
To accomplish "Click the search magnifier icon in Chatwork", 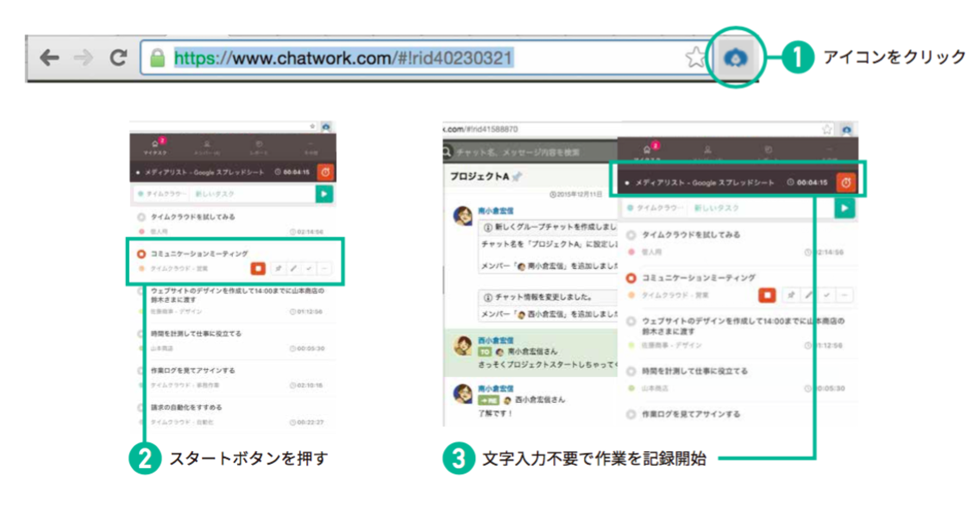I will pyautogui.click(x=446, y=152).
